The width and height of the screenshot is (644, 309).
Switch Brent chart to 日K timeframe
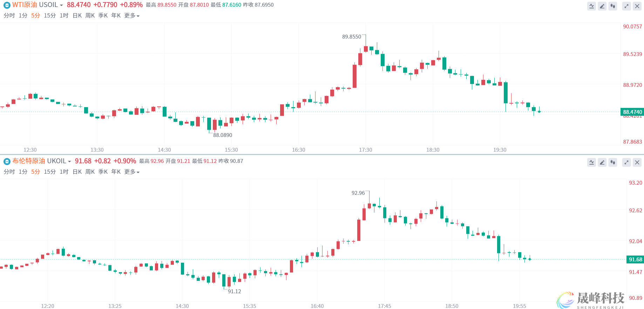click(x=77, y=172)
